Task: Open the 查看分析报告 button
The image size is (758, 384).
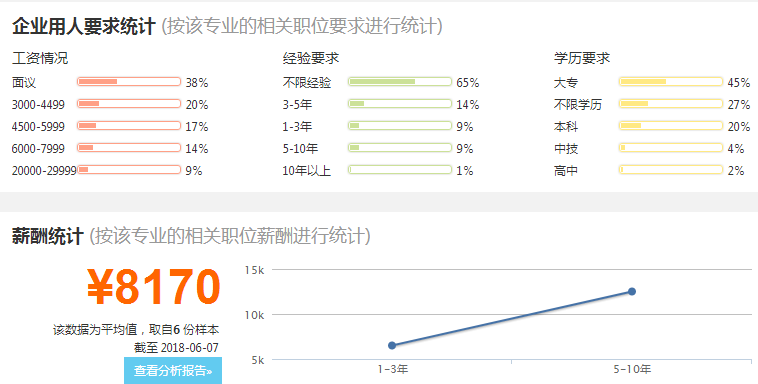Action: coord(173,370)
